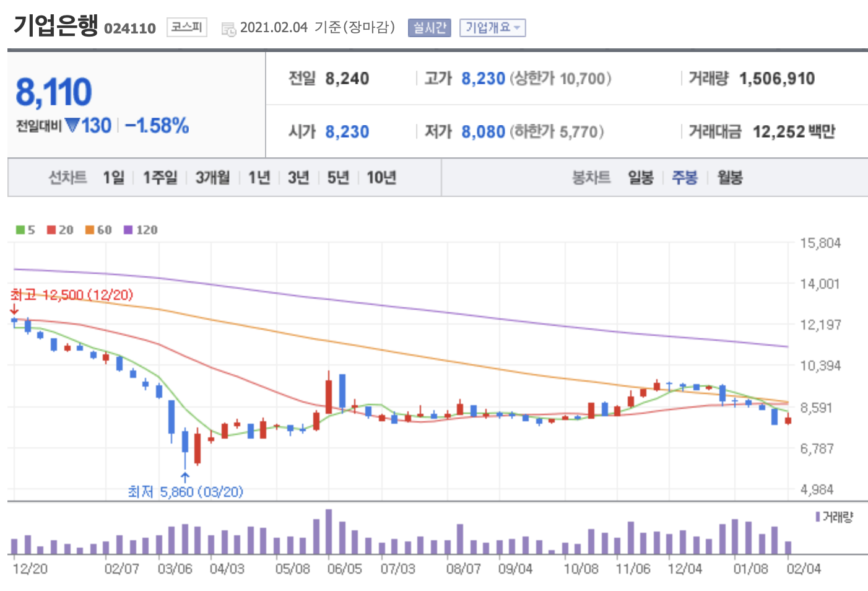The height and width of the screenshot is (591, 868).
Task: Click the blue down-triangle before 130
Action: (72, 125)
